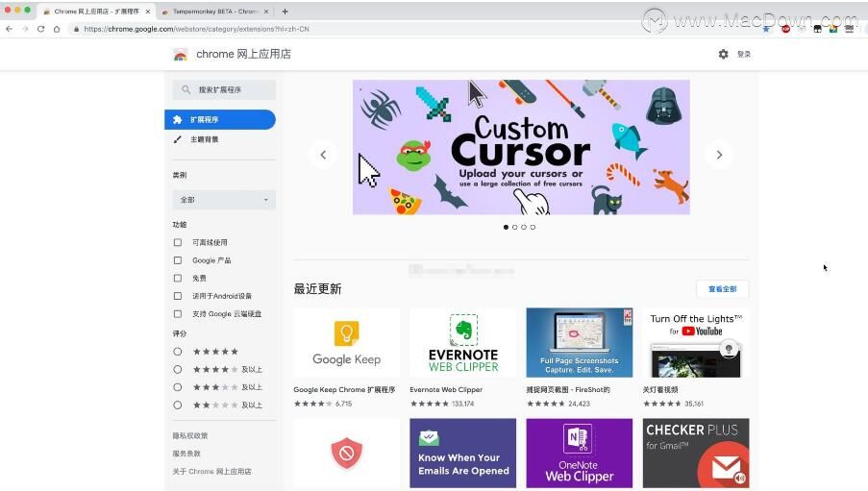Click the puzzle piece extensions icon
Viewport: 868px width, 491px height.
(177, 119)
